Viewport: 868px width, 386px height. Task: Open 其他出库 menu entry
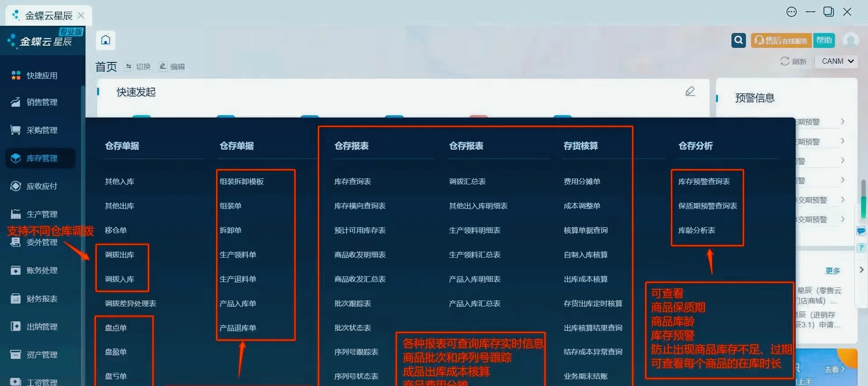(119, 206)
